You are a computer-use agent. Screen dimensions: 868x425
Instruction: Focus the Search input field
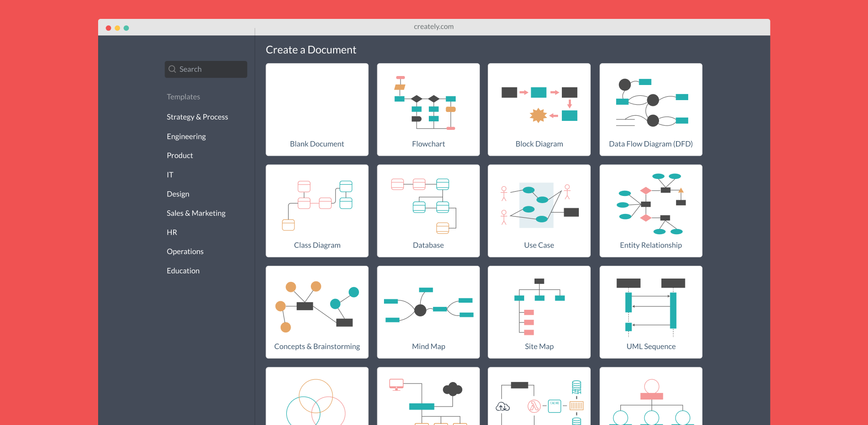(x=206, y=69)
